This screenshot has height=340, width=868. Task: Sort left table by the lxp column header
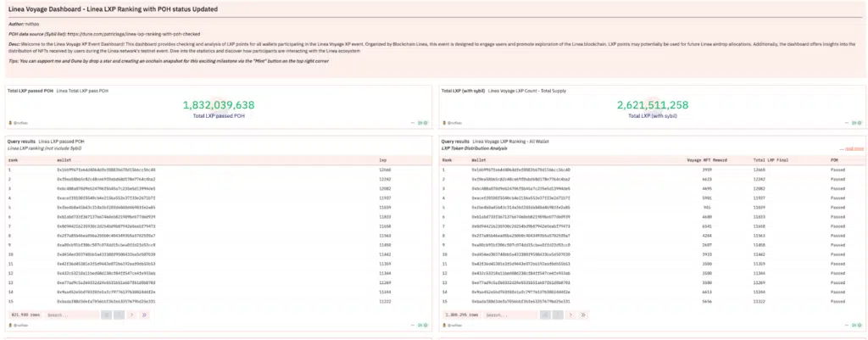(x=382, y=159)
